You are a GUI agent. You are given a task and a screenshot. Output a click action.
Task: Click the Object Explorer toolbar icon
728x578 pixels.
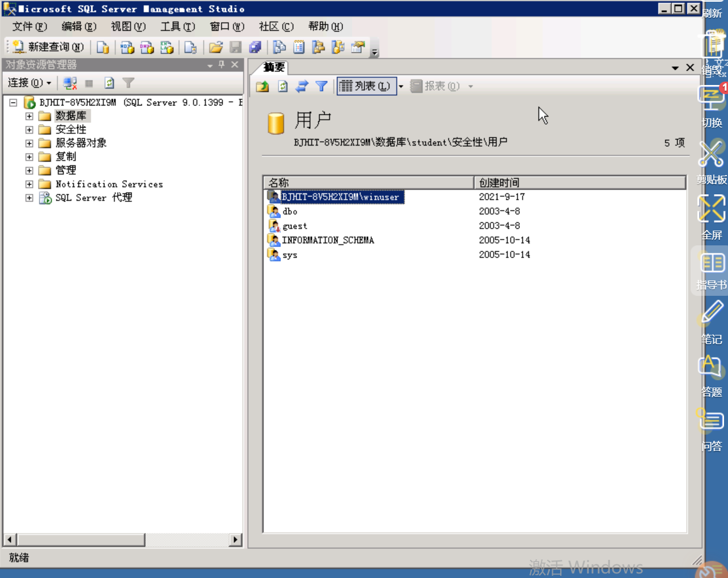tap(318, 47)
